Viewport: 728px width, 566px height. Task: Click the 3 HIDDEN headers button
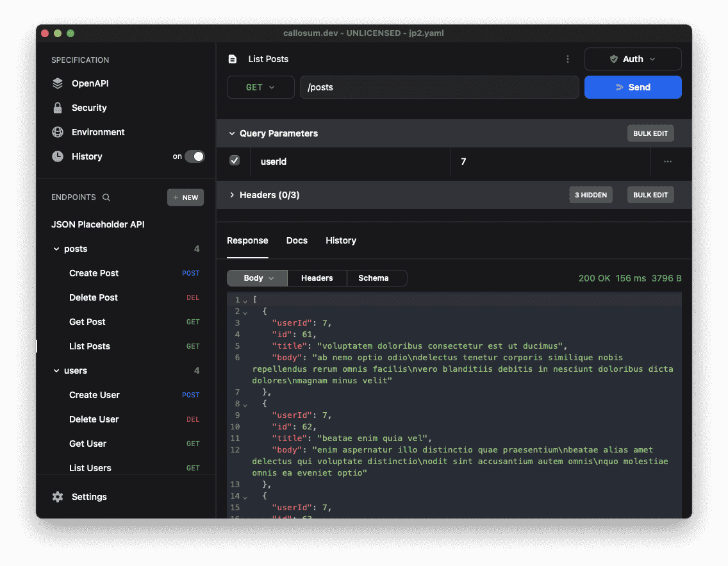tap(591, 195)
